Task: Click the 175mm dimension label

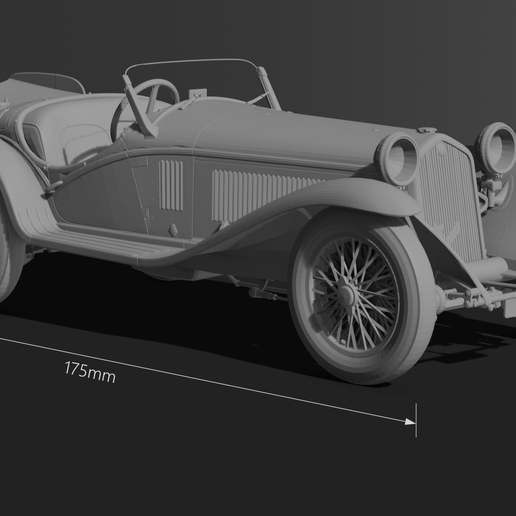Action: 90,372
